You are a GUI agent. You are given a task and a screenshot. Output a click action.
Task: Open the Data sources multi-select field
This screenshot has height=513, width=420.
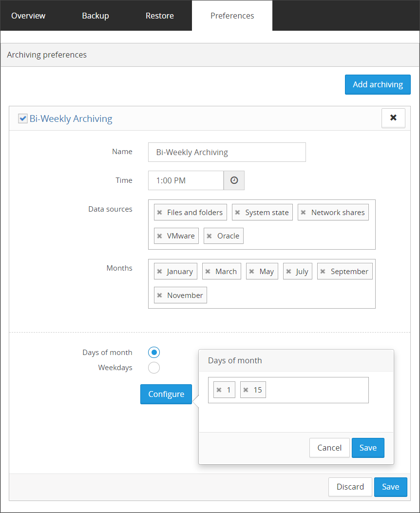coord(308,236)
